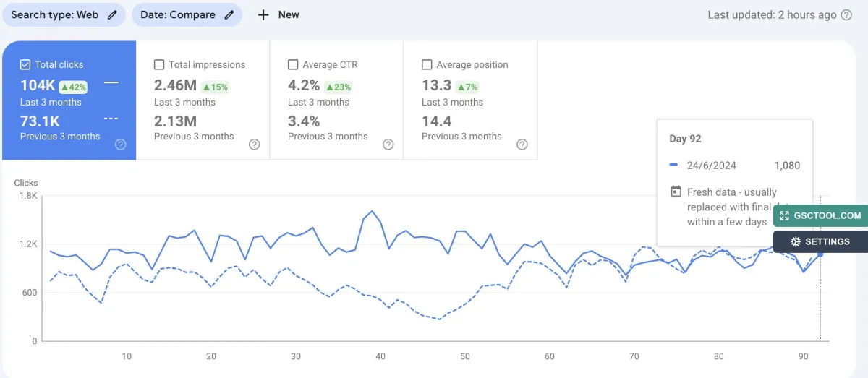The image size is (868, 378).
Task: Select the Average position metric card
Action: 470,100
